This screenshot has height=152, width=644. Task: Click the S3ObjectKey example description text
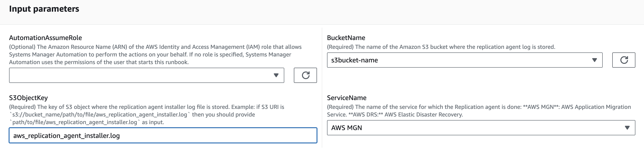click(147, 115)
